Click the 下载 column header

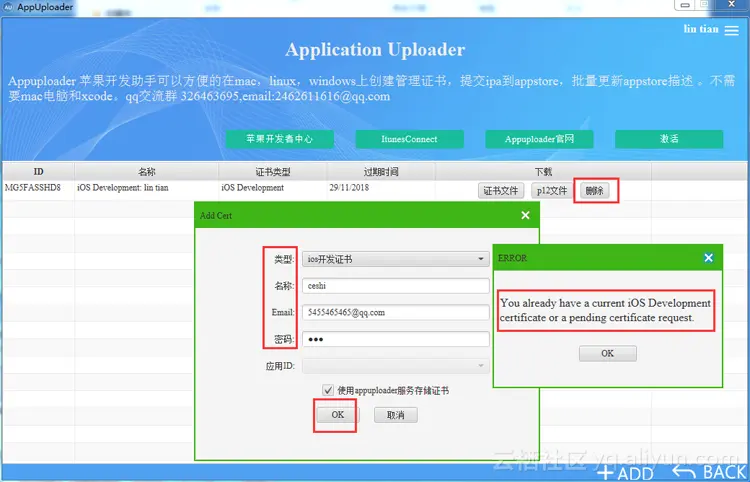click(x=543, y=172)
